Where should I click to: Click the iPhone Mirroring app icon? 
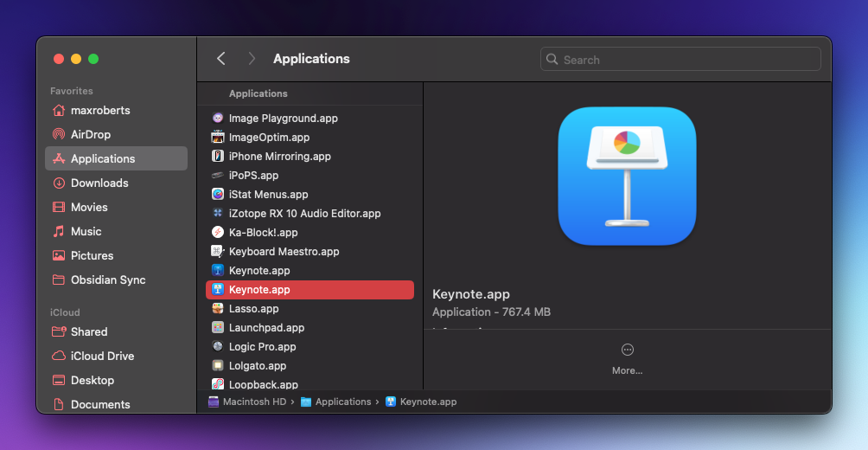[x=218, y=157]
